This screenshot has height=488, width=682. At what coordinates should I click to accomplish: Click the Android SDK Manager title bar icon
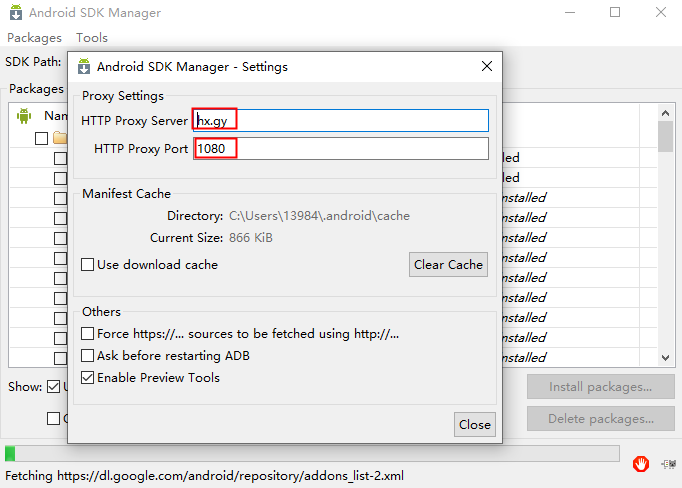[x=16, y=12]
